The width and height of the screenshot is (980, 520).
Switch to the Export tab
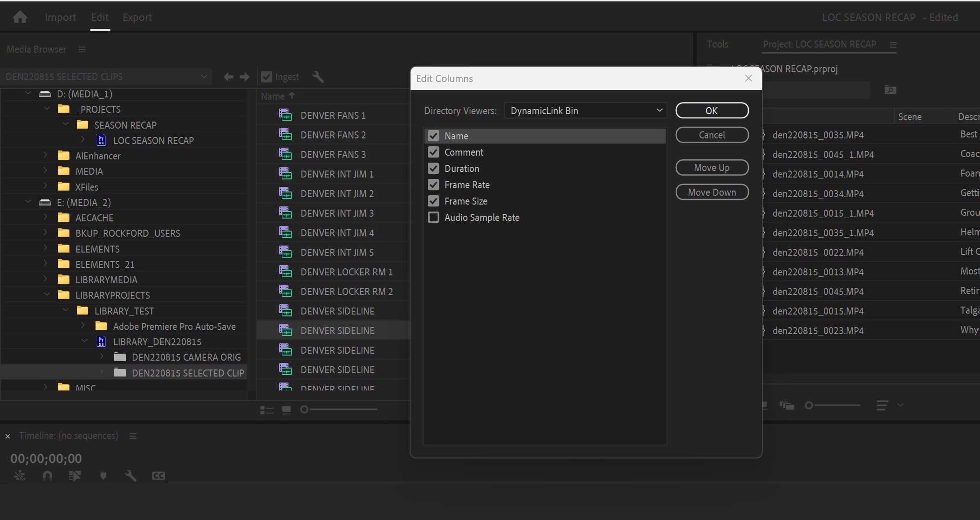[137, 17]
